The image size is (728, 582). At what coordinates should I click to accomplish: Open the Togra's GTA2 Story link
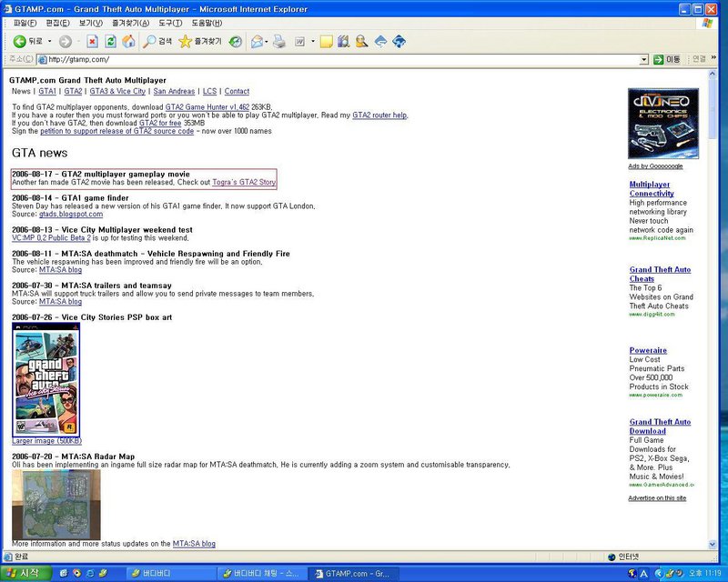point(243,182)
